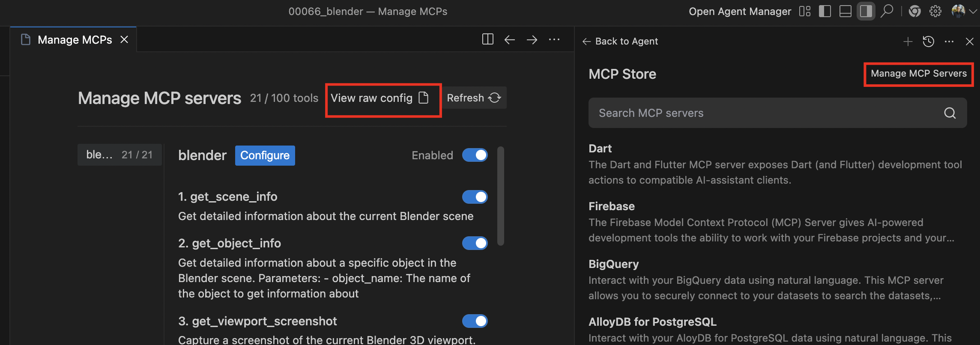Open the chat history clock icon
This screenshot has height=345, width=980.
(x=928, y=42)
